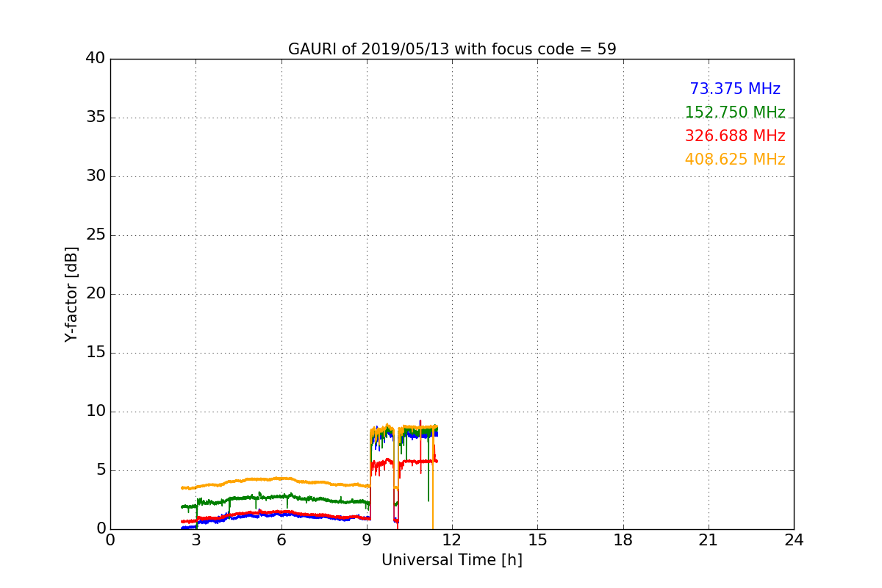Click the x-axis tick label 24
The image size is (882, 588).
(x=794, y=540)
